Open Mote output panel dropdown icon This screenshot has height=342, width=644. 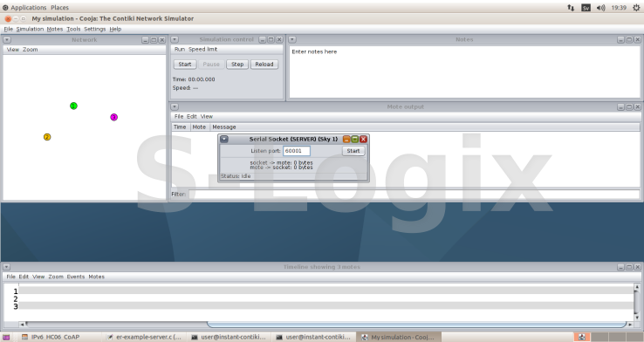click(x=175, y=106)
